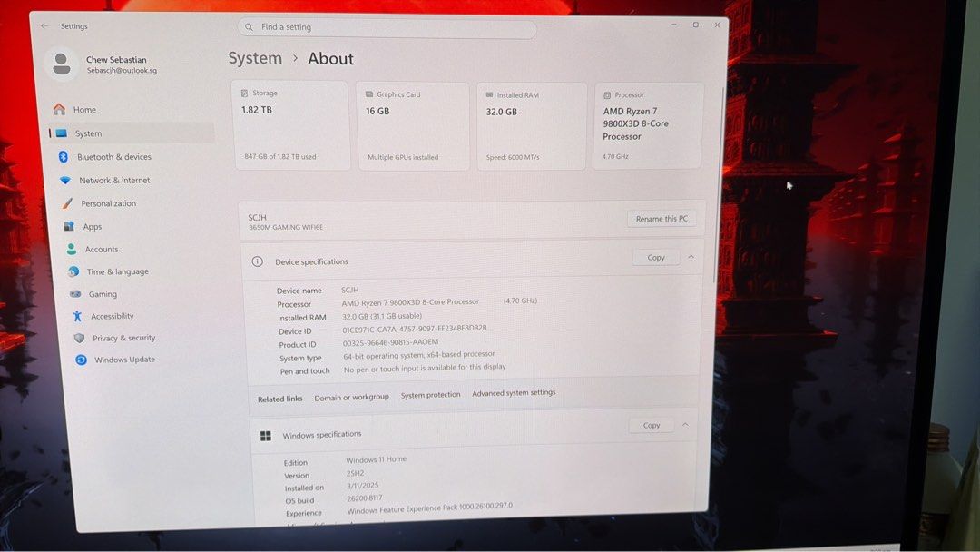Open the Installed RAM 32.0 GB card

tap(532, 125)
